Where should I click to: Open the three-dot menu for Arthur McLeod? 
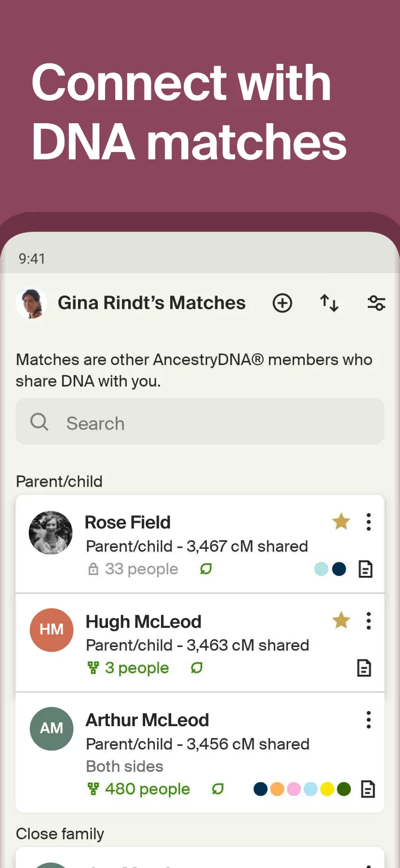pos(368,719)
